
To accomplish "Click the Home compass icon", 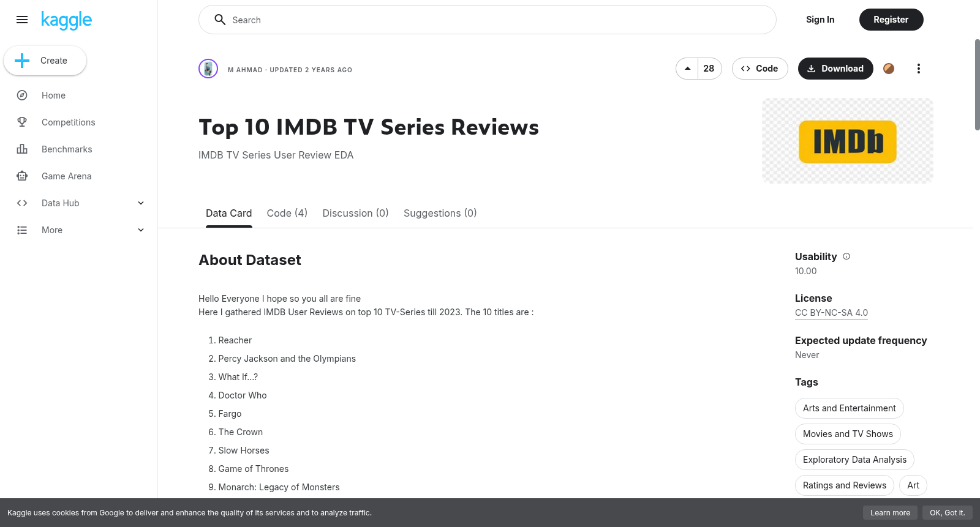I will point(22,95).
